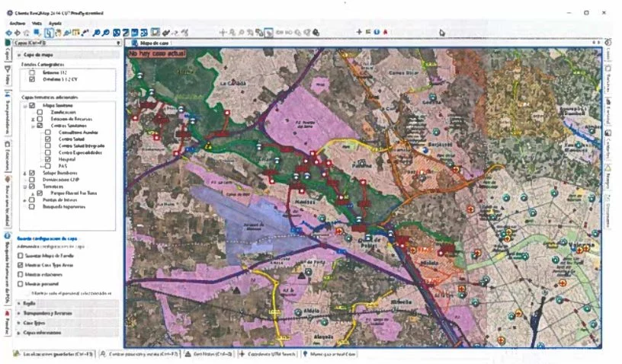
Task: Collapse the Centros Sanitarios tree node
Action: [x=32, y=125]
